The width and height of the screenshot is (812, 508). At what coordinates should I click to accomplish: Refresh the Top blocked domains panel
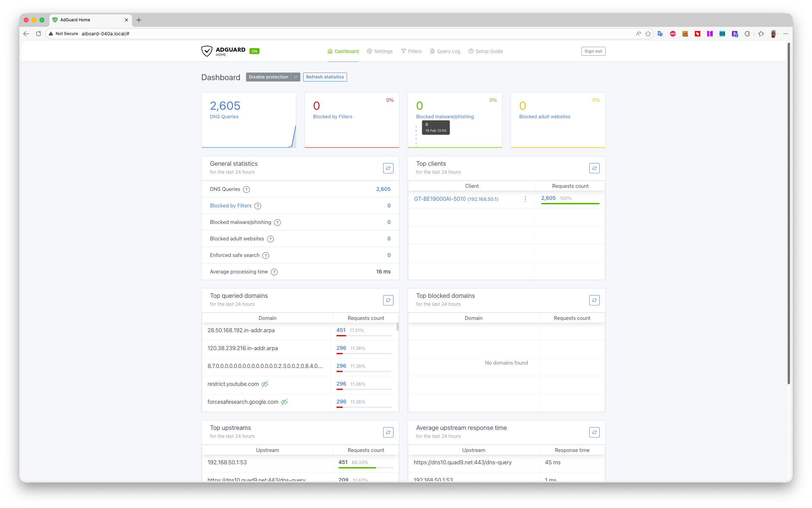pyautogui.click(x=594, y=300)
